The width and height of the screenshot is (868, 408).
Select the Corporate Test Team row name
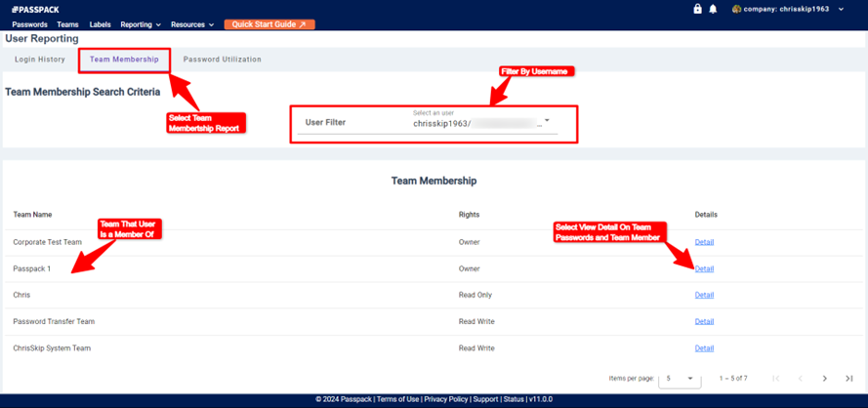(48, 242)
